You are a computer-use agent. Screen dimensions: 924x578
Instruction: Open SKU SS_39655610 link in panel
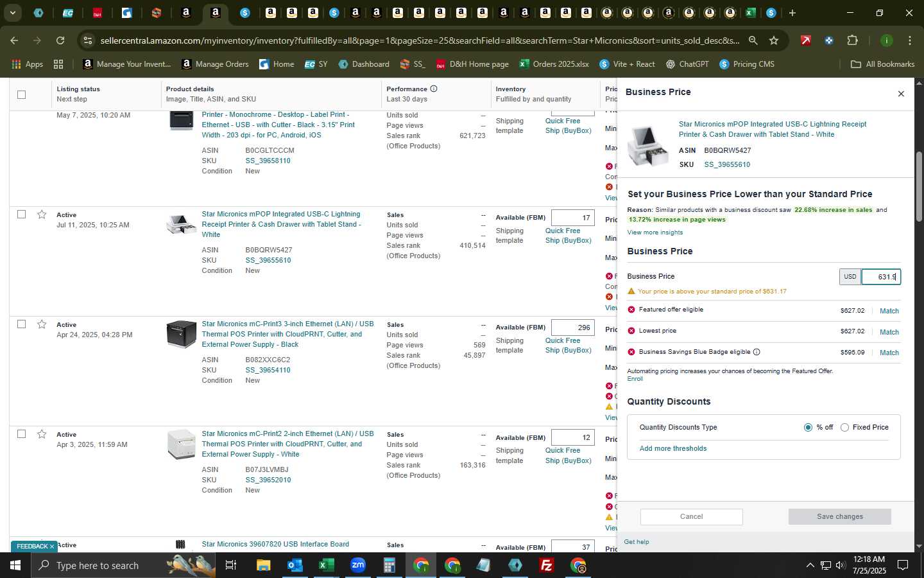point(727,164)
